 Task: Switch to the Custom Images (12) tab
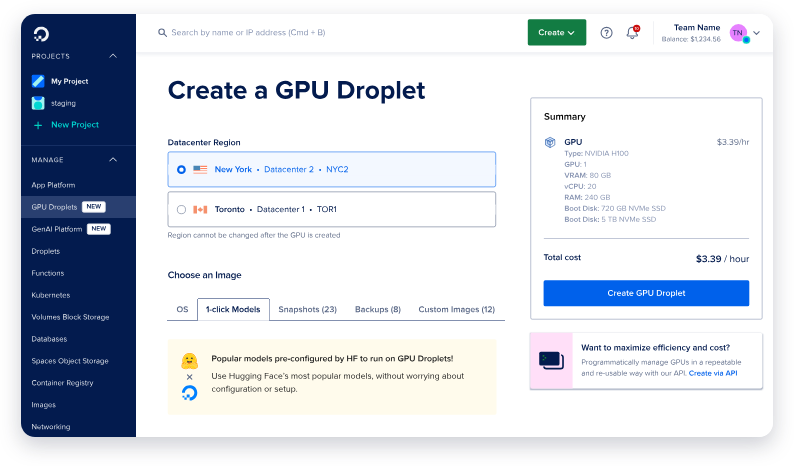[x=456, y=309]
